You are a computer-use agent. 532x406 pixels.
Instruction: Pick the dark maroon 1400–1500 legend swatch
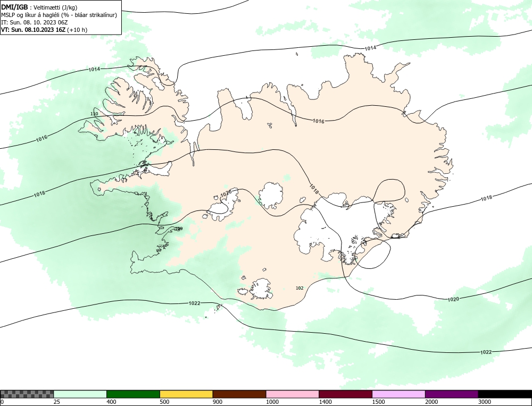[345, 394]
